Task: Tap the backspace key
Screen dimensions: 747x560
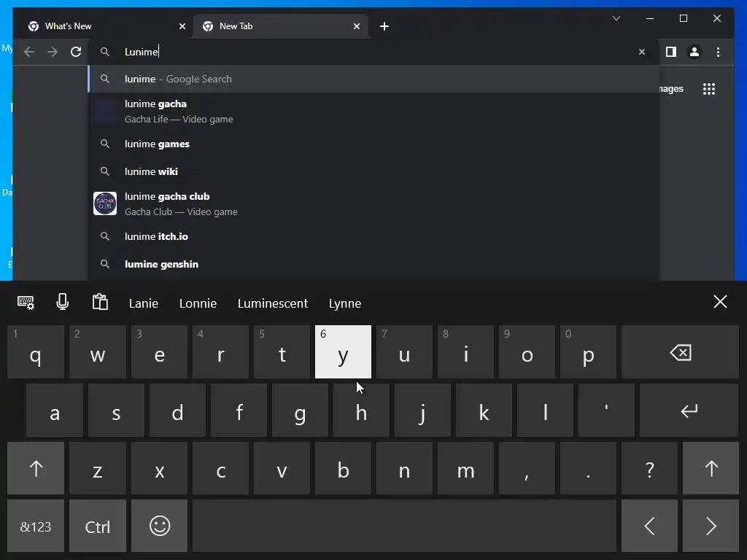Action: coord(680,352)
